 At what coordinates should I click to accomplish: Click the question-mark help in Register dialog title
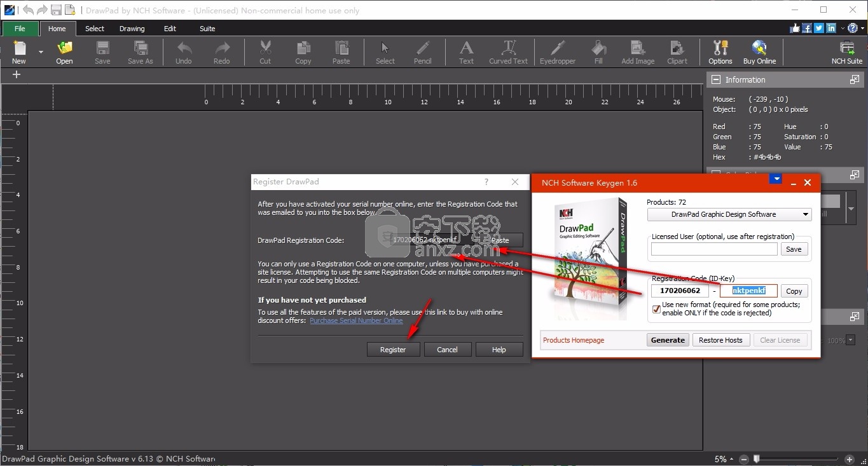(486, 182)
